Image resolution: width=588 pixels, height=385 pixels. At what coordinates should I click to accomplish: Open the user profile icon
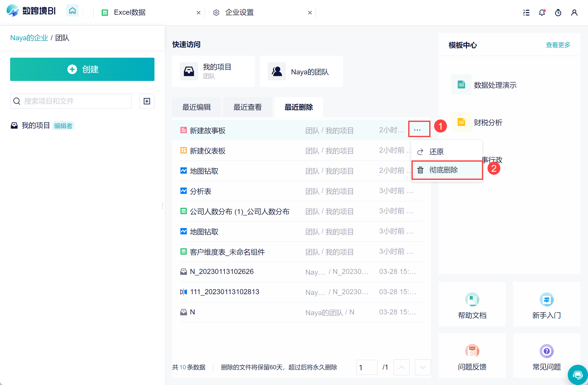[574, 12]
